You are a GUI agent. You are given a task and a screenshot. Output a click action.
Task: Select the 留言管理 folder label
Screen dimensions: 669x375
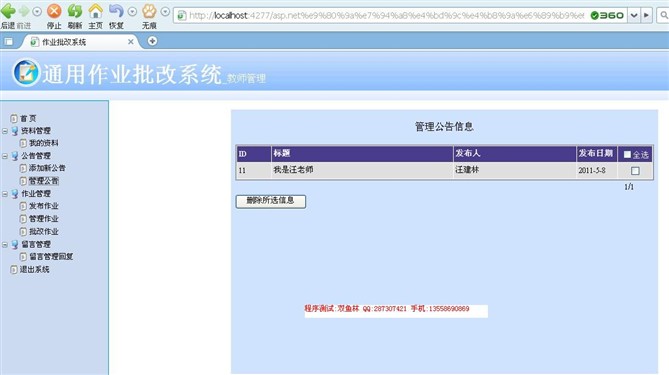click(x=36, y=244)
